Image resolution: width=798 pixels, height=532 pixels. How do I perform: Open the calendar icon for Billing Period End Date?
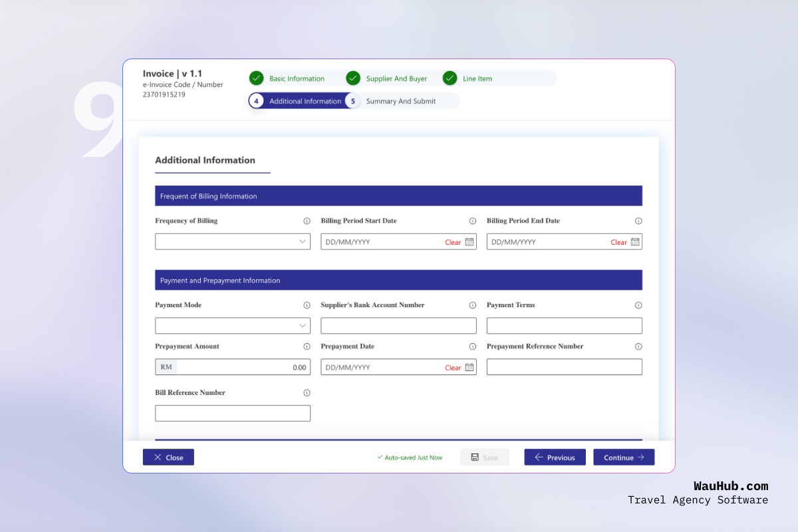click(636, 241)
